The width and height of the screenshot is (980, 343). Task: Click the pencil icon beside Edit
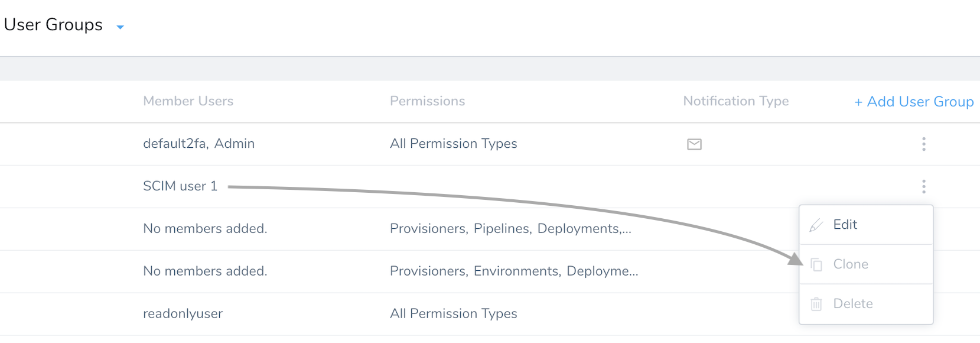816,225
